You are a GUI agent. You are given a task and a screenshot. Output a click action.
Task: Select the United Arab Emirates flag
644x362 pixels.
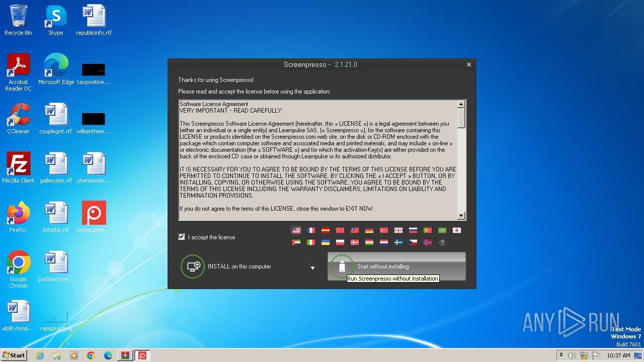click(296, 242)
